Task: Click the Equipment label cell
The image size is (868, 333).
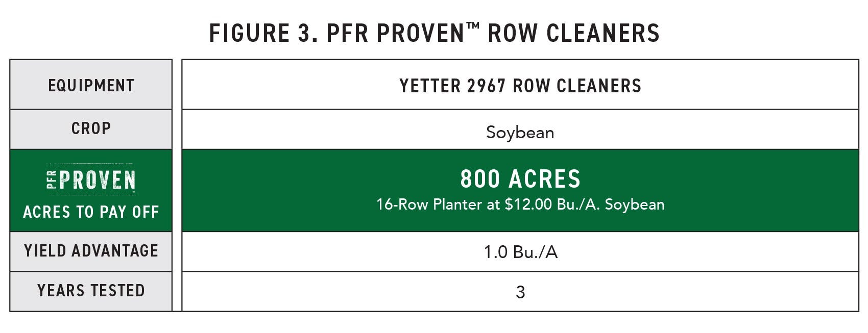Action: [x=91, y=85]
